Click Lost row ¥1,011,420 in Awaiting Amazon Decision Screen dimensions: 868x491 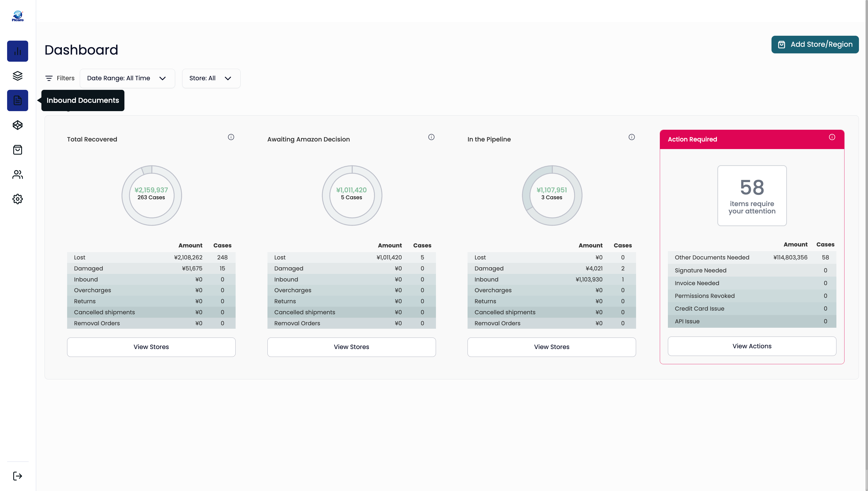point(351,257)
